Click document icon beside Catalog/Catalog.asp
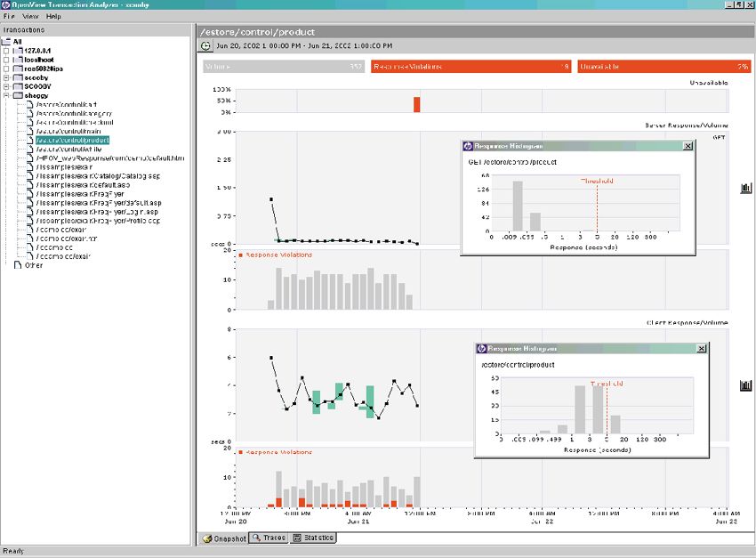The height and width of the screenshot is (558, 756). point(30,176)
